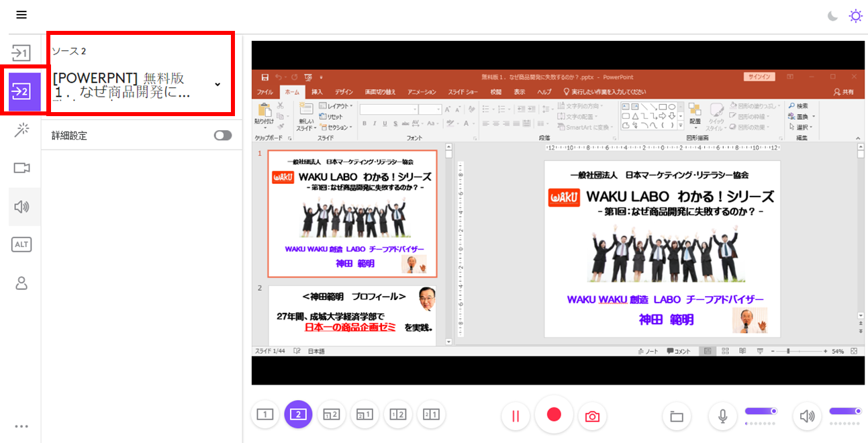This screenshot has width=868, height=443.
Task: Select side-by-side layout 2 then 1
Action: tap(431, 415)
